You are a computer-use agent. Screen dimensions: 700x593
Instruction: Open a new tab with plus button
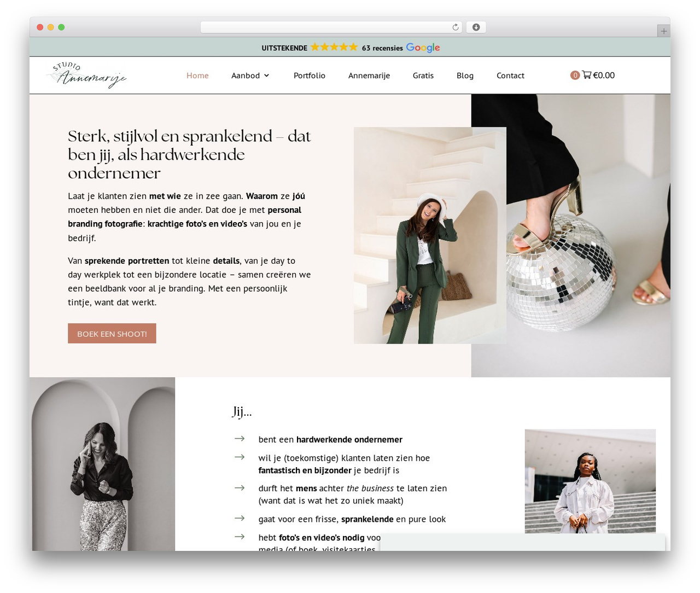click(x=663, y=31)
